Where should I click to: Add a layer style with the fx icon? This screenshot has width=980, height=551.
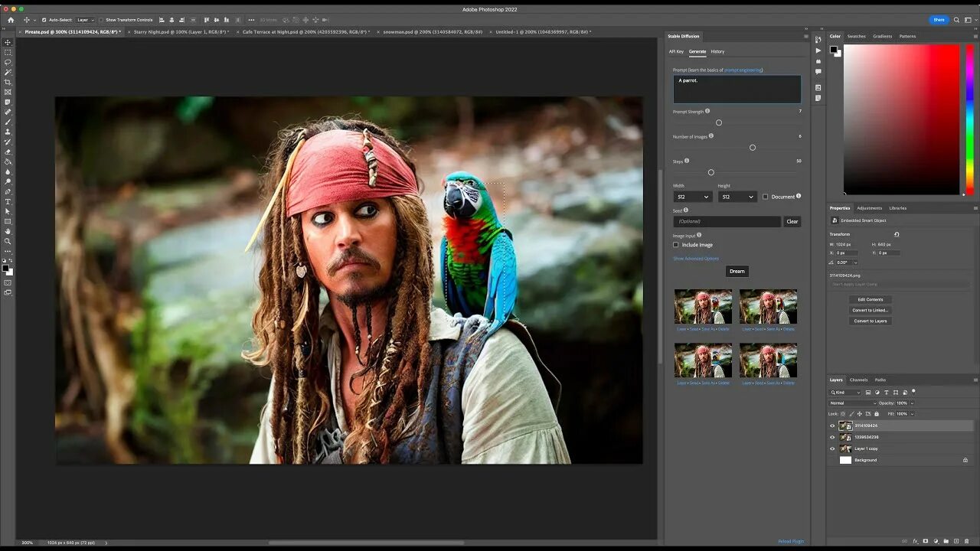pyautogui.click(x=915, y=541)
